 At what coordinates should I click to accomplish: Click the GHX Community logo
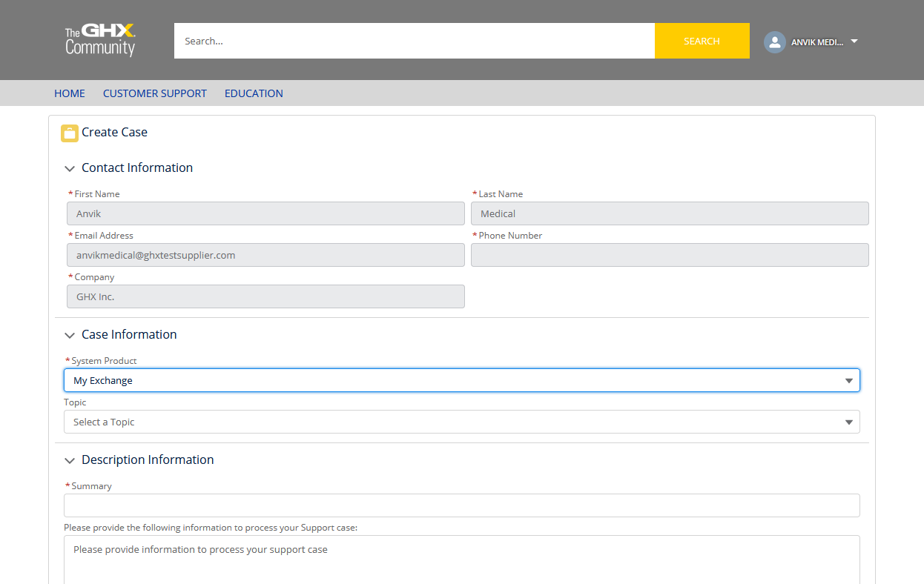tap(100, 41)
